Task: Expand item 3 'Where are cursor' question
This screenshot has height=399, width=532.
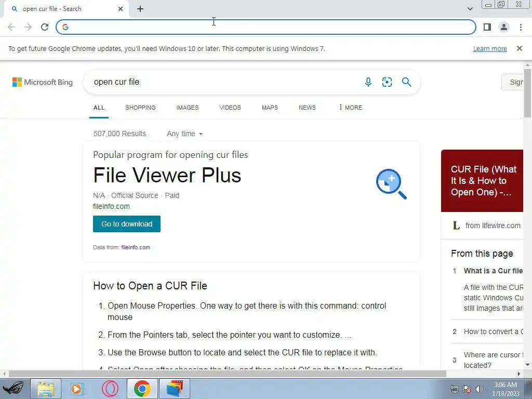Action: [x=494, y=360]
